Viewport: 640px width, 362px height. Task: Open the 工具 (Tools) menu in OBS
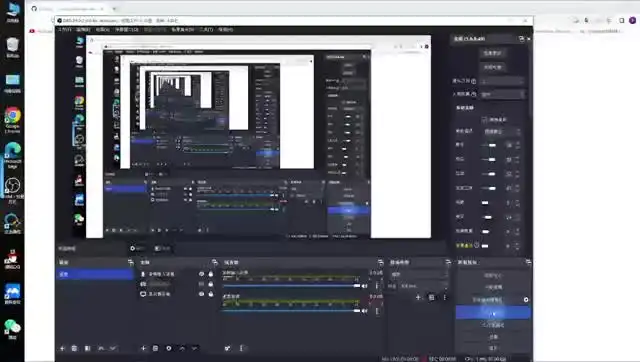pyautogui.click(x=206, y=30)
